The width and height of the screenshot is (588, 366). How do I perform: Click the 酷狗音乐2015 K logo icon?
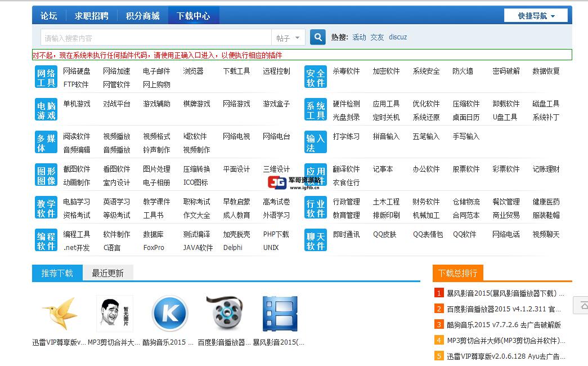(169, 314)
